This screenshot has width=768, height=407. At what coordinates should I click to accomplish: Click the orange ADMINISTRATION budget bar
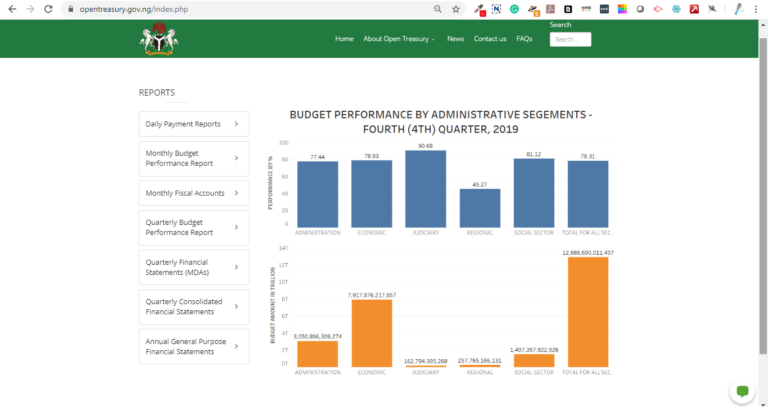(317, 354)
